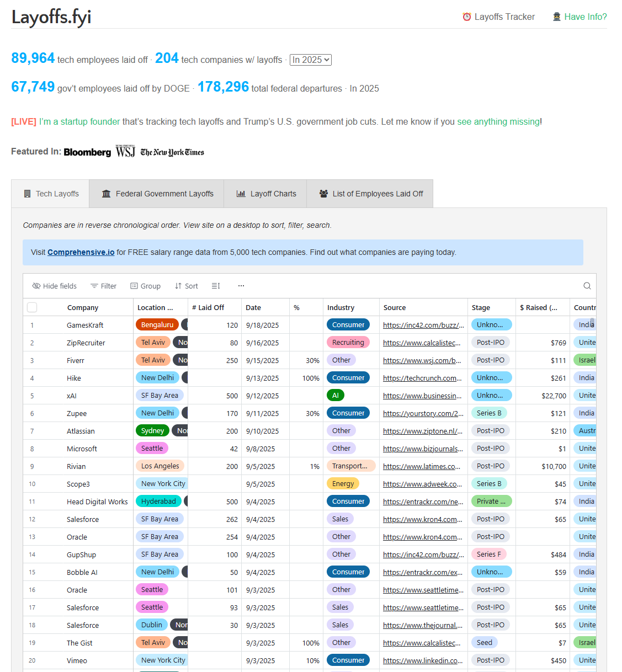Open the yourstory source link for Zupee

pos(423,413)
